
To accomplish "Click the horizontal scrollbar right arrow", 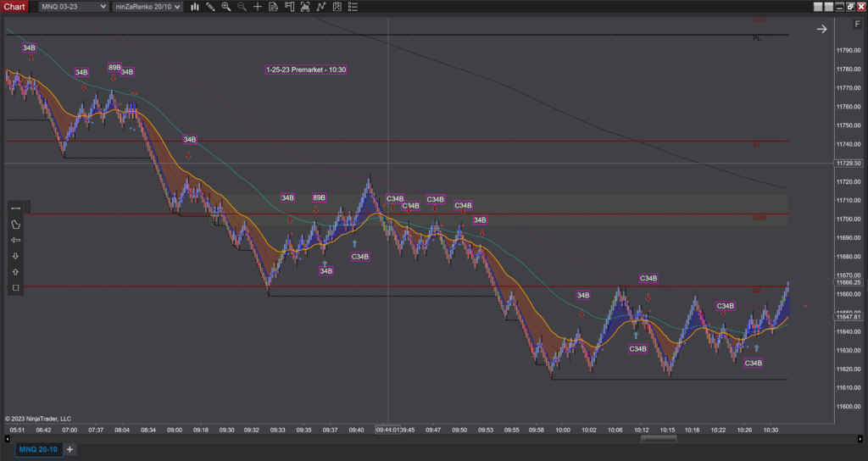I will click(x=860, y=439).
